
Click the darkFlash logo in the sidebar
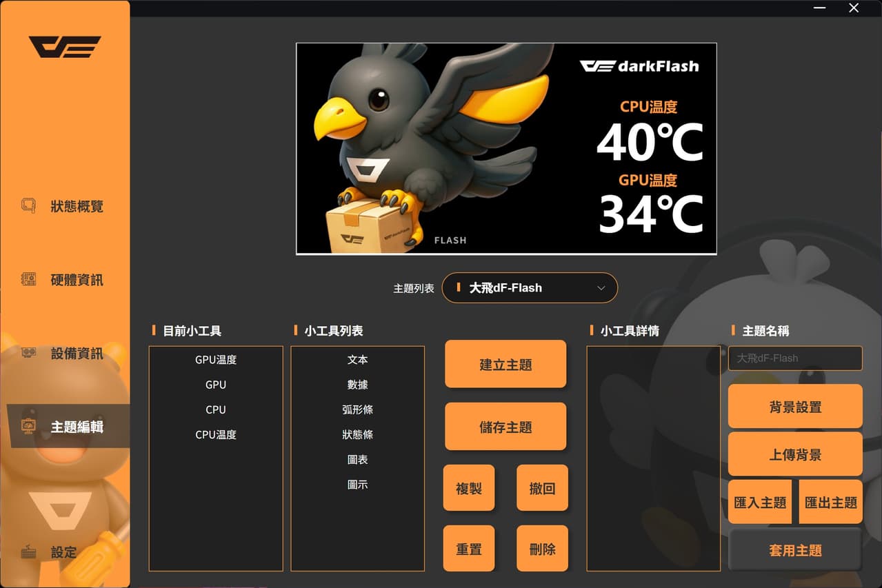pyautogui.click(x=65, y=47)
